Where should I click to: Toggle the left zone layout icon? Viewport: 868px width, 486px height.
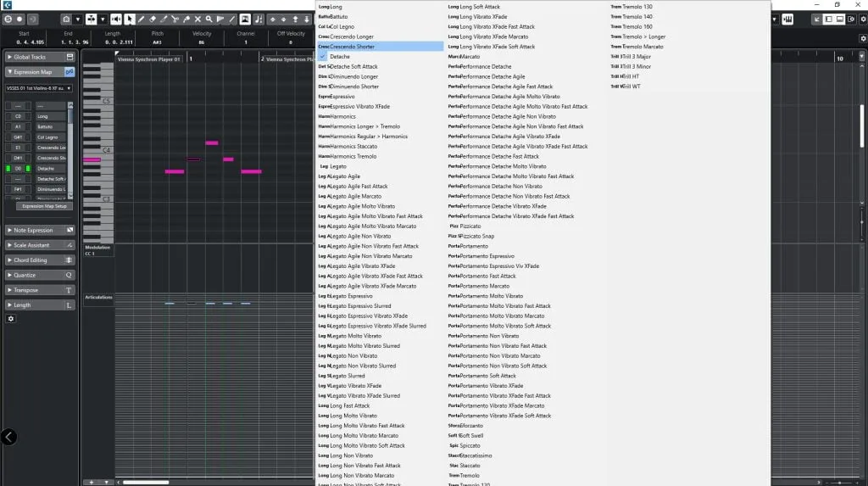click(829, 19)
